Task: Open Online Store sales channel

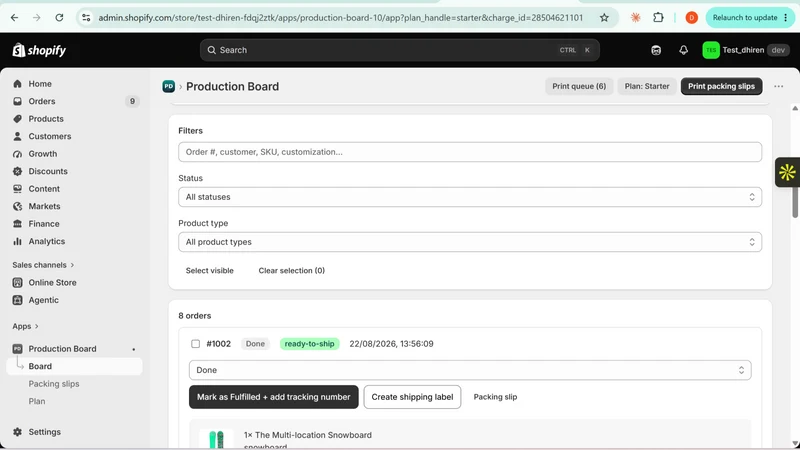Action: click(52, 282)
